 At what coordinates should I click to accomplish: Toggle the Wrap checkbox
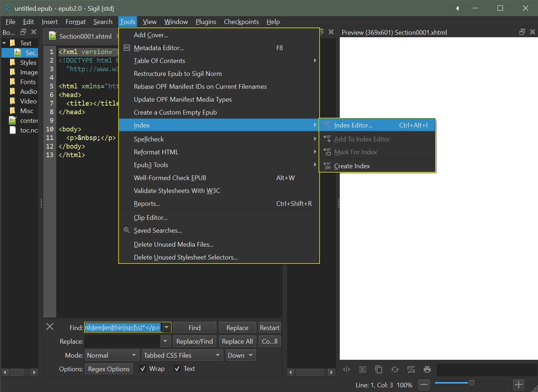click(143, 369)
